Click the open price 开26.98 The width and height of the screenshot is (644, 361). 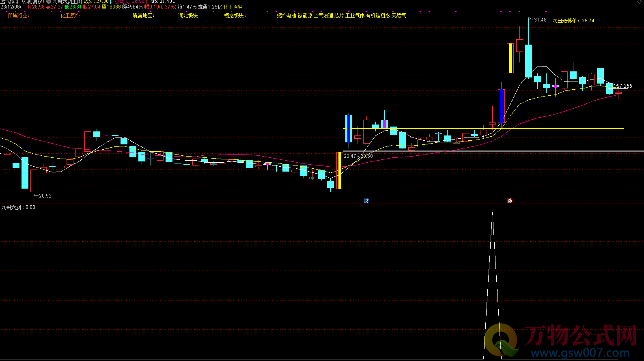36,7
